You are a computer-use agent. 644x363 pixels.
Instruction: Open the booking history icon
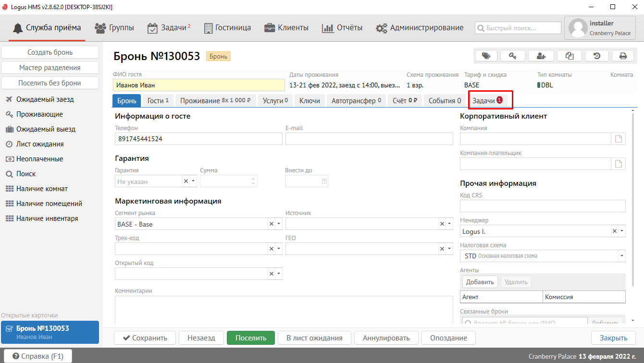tap(596, 56)
